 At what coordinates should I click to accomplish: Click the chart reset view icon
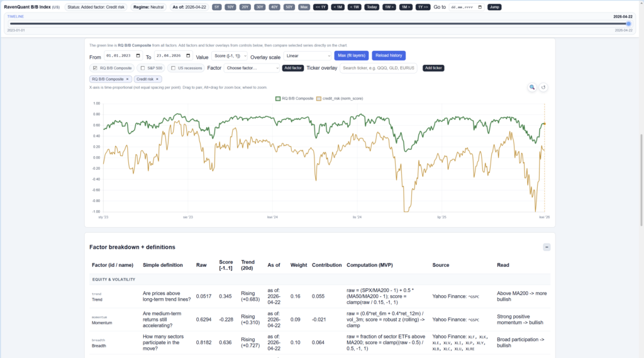point(544,87)
